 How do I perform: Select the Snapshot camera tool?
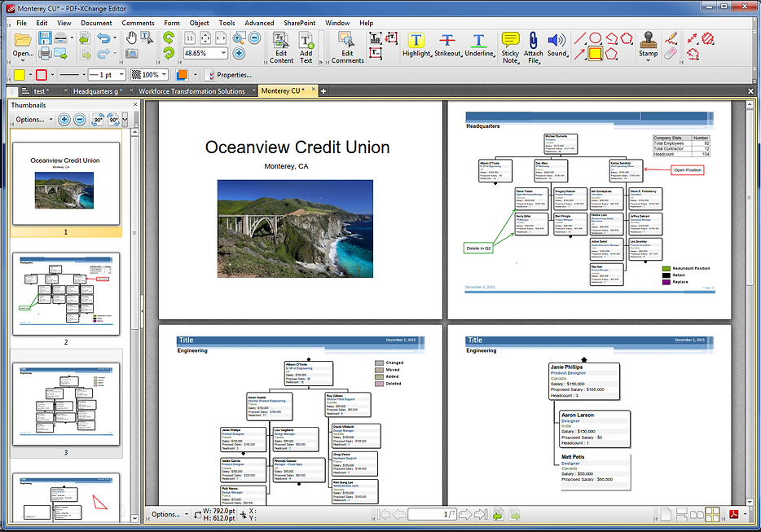click(x=131, y=54)
